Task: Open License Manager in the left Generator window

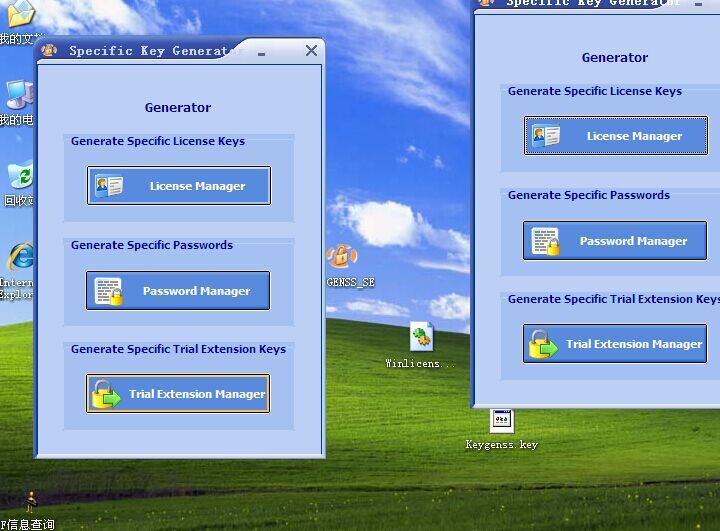Action: point(179,186)
